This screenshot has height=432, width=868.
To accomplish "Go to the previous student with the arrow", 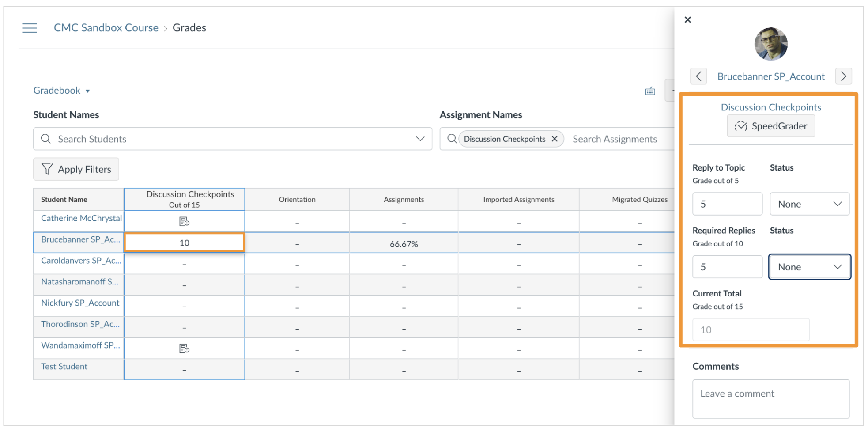I will click(x=698, y=76).
